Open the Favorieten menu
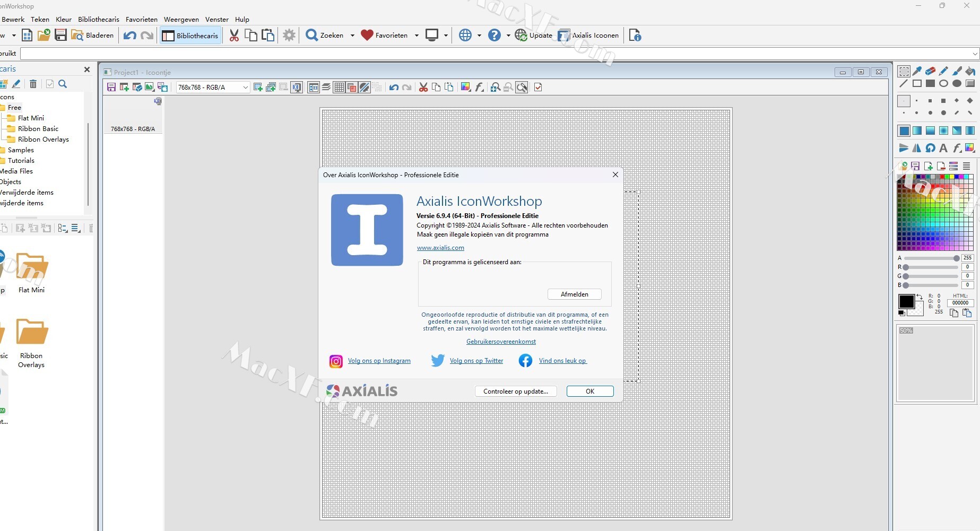Screen dimensions: 980x531 click(x=142, y=19)
